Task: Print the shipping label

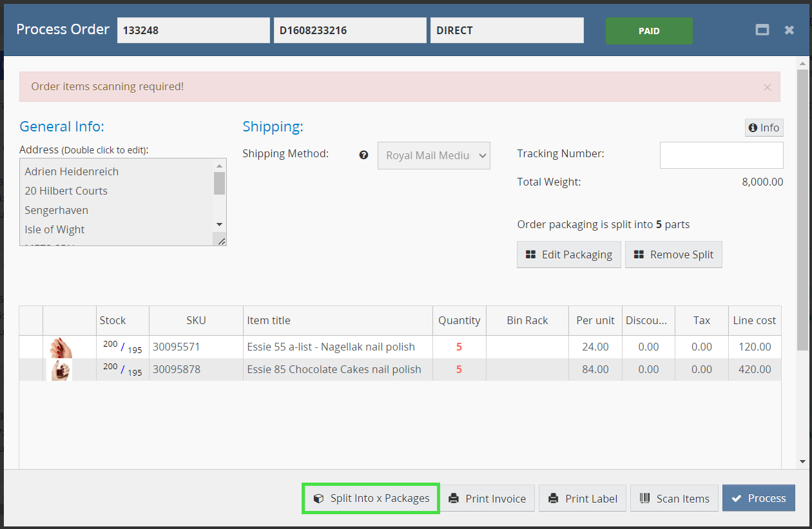Action: pos(583,498)
